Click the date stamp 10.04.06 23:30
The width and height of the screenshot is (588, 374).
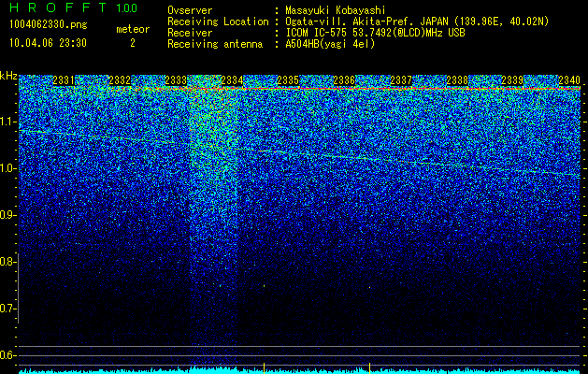(48, 43)
